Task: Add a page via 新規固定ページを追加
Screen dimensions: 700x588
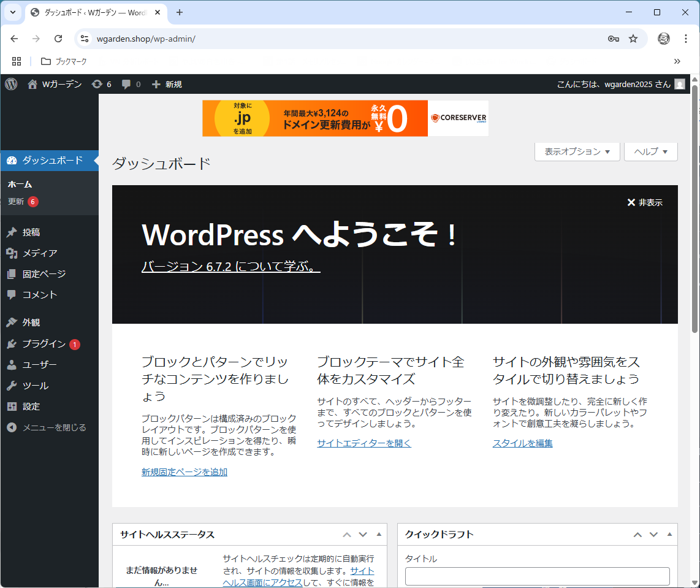Action: [x=184, y=472]
